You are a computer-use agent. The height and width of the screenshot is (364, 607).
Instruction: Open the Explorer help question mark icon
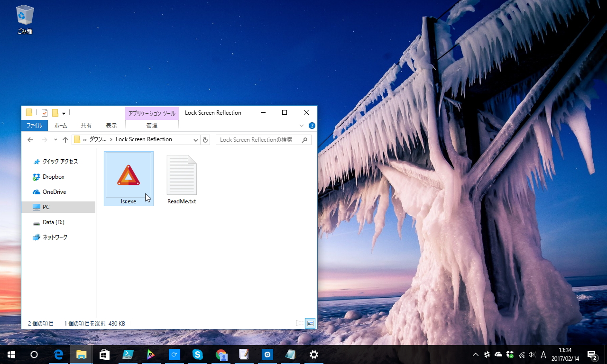click(x=312, y=126)
